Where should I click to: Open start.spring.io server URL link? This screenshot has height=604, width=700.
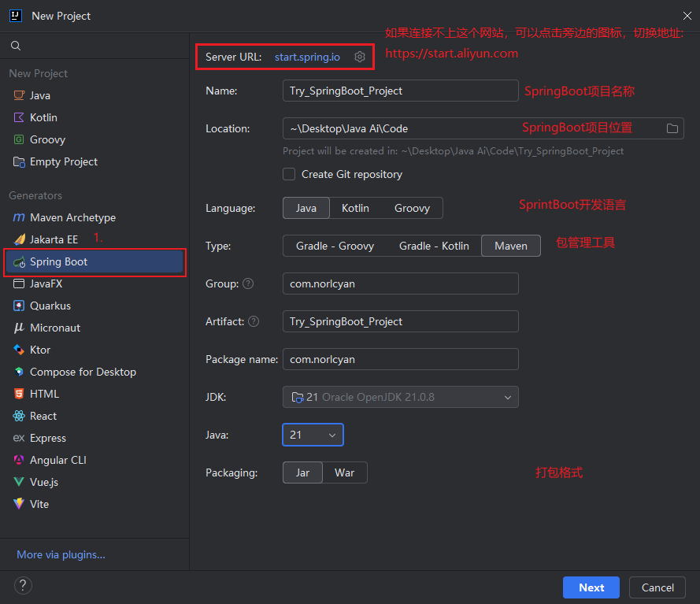(x=307, y=57)
